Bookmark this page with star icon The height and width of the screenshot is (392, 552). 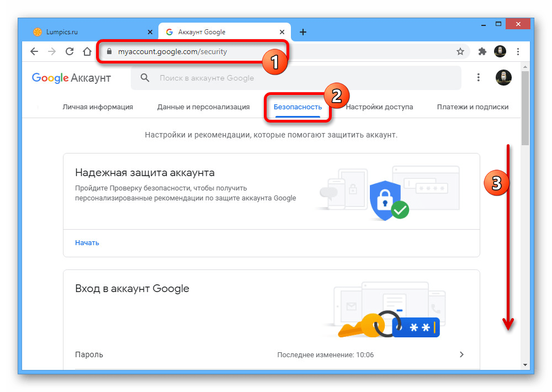tap(460, 51)
